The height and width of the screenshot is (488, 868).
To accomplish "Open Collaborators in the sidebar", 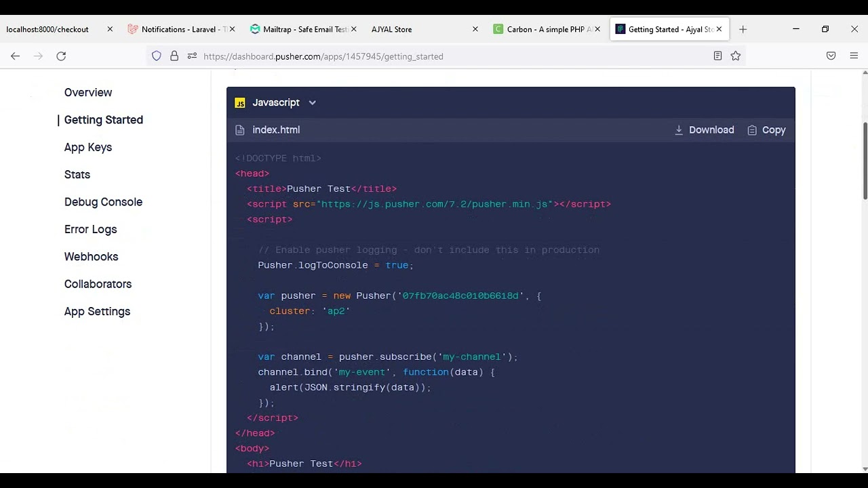I will click(x=98, y=284).
